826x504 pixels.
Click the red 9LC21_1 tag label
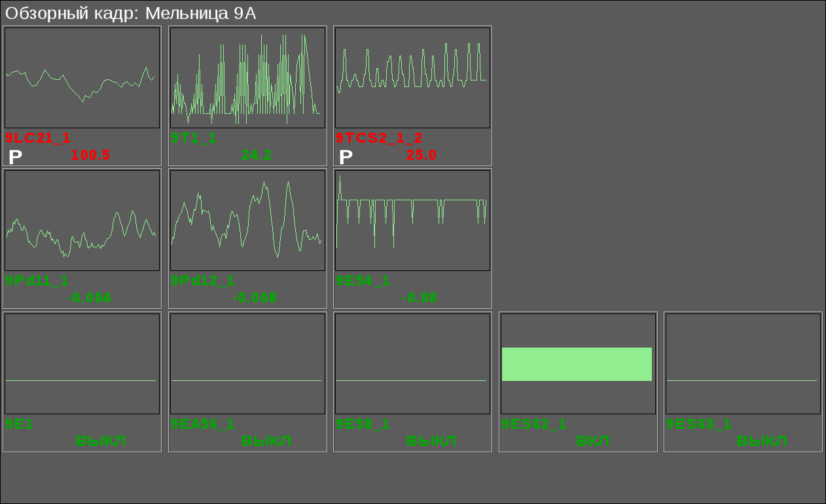[38, 138]
